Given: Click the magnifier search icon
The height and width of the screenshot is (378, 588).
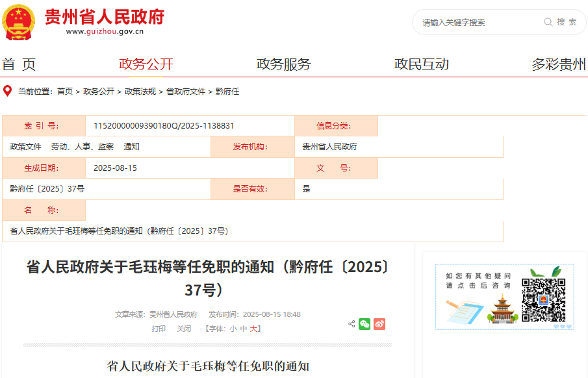Looking at the screenshot, I should tap(548, 22).
